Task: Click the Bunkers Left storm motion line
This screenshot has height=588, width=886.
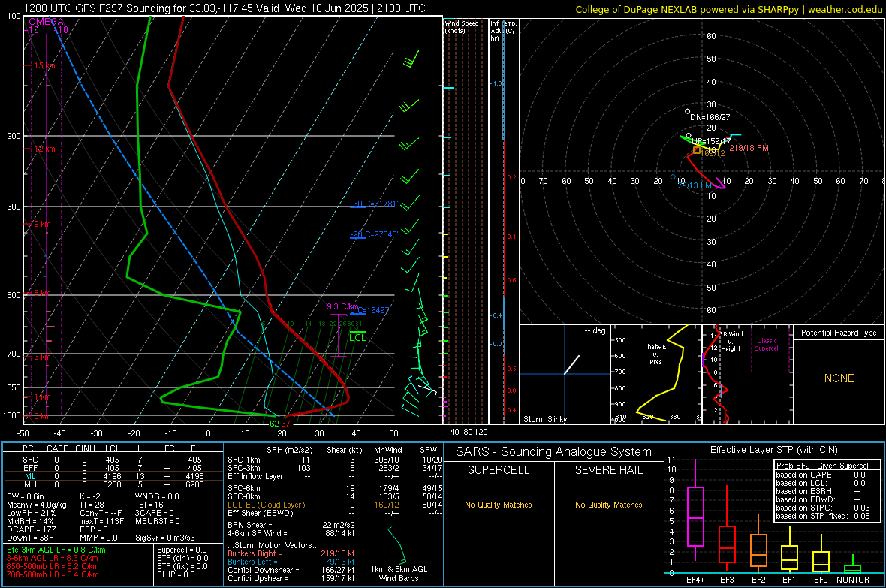Action: pos(291,562)
